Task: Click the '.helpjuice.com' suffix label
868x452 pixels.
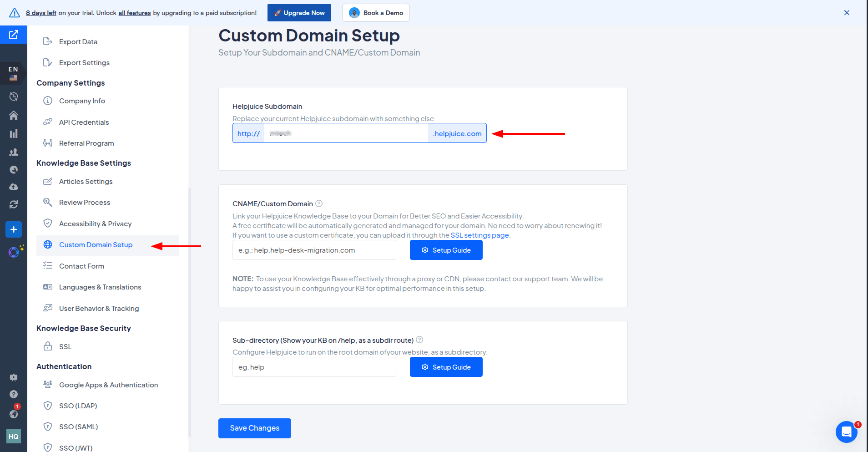Action: click(x=457, y=133)
